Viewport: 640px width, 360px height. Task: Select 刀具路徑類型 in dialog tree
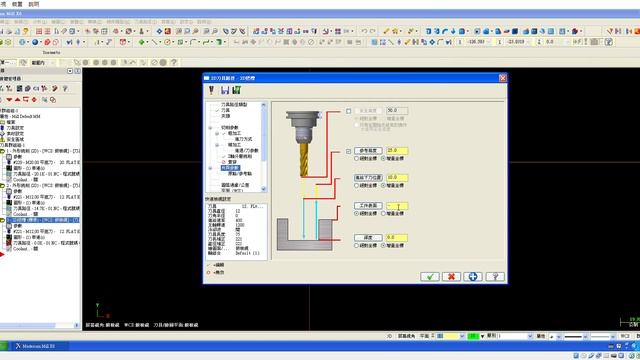coord(234,105)
